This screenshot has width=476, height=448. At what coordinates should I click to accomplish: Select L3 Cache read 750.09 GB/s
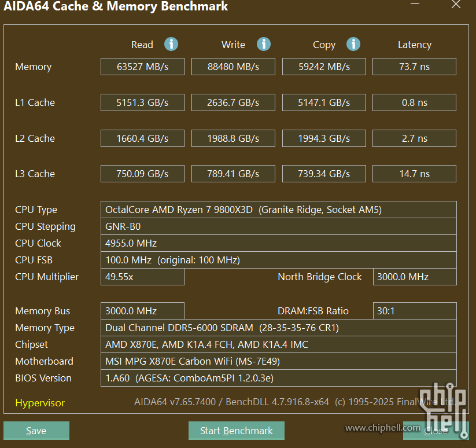pos(142,174)
